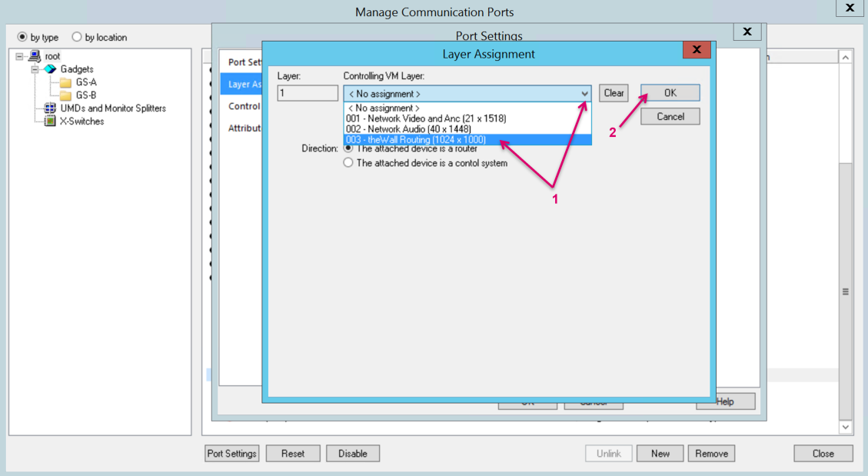Collapse the root tree node
This screenshot has width=868, height=476.
tap(19, 57)
